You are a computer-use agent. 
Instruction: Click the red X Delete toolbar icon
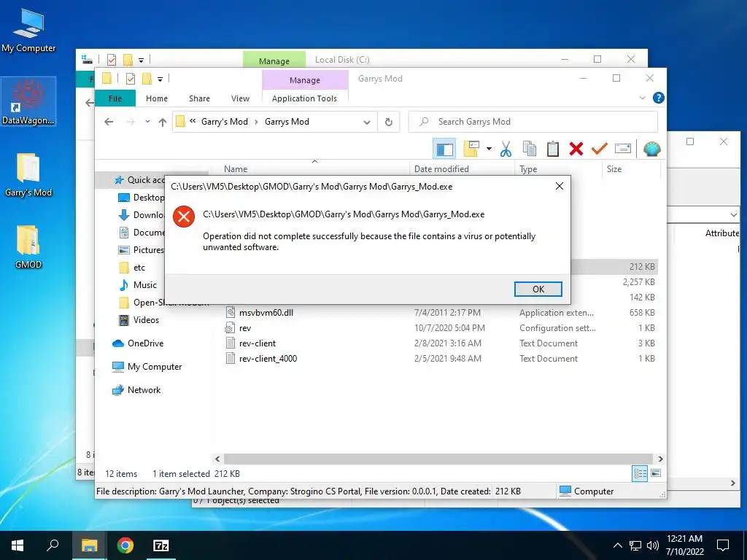[x=576, y=149]
